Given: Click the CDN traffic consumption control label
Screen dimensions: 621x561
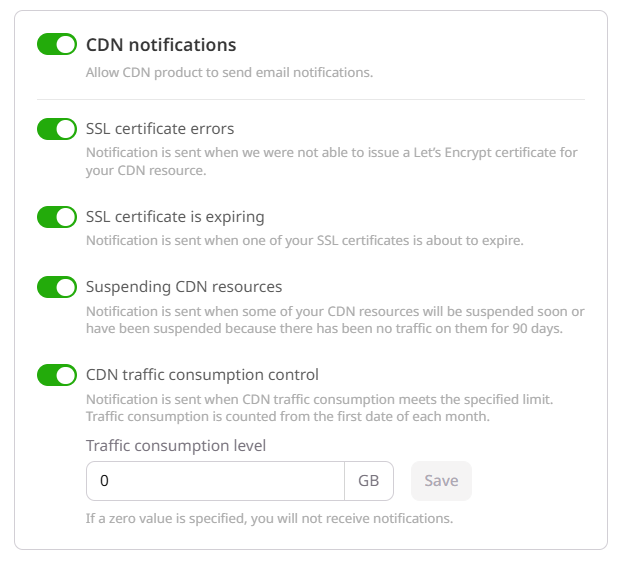Looking at the screenshot, I should (202, 375).
